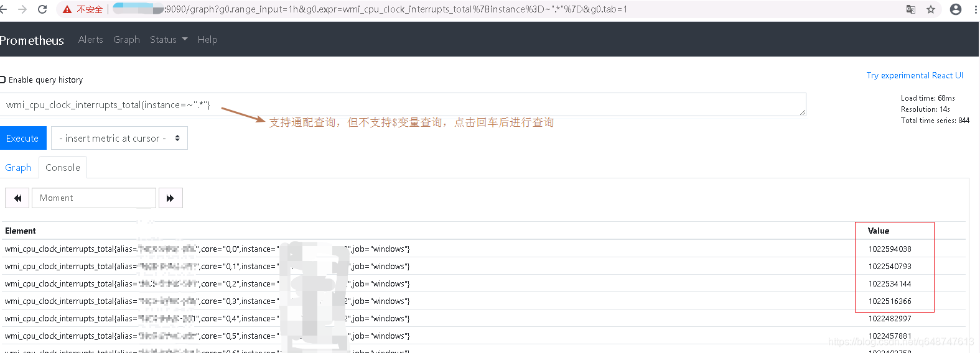Click the Execute button
This screenshot has height=353, width=980.
22,138
